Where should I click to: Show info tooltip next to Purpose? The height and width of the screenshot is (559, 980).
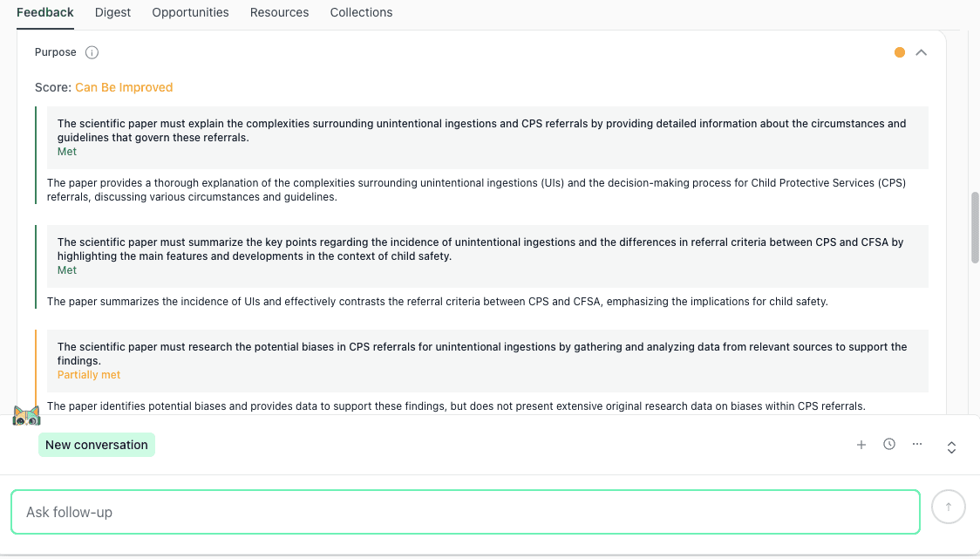[92, 52]
